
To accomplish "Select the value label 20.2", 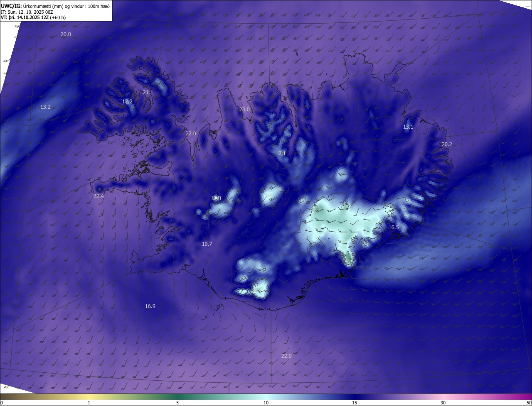I will pyautogui.click(x=446, y=144).
